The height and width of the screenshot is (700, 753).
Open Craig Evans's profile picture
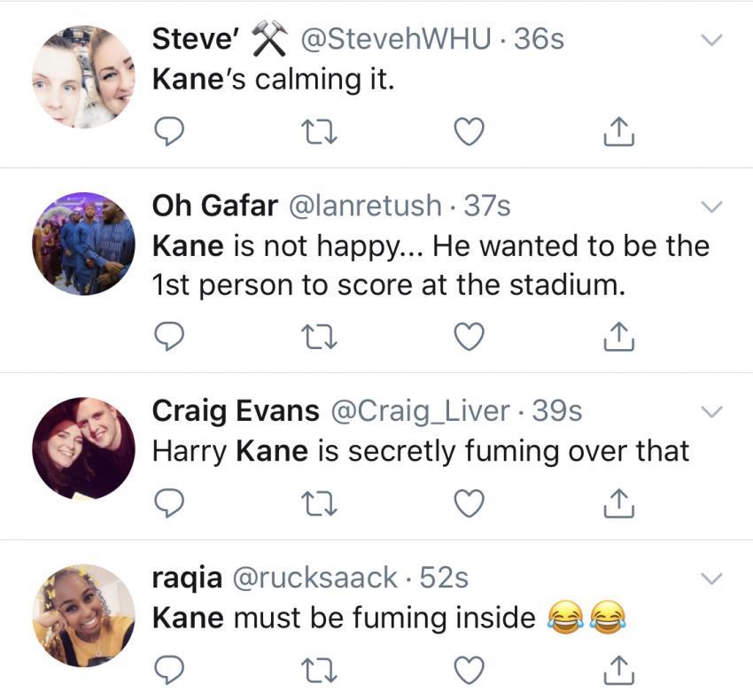(83, 448)
